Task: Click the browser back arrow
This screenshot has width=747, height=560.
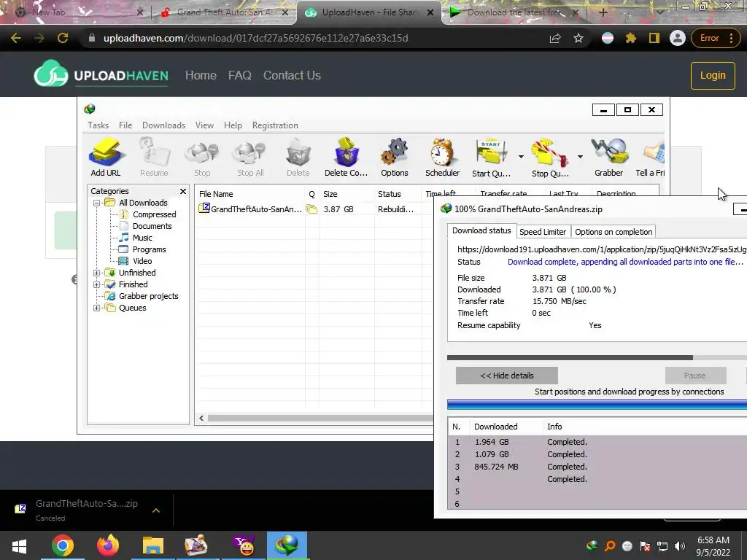Action: click(x=16, y=38)
